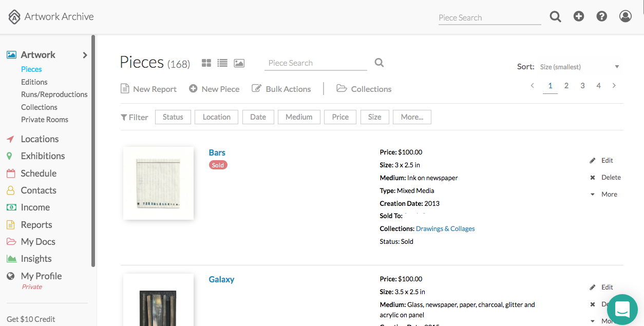Image resolution: width=644 pixels, height=326 pixels.
Task: Expand the Artwork sidebar chevron
Action: click(x=85, y=55)
